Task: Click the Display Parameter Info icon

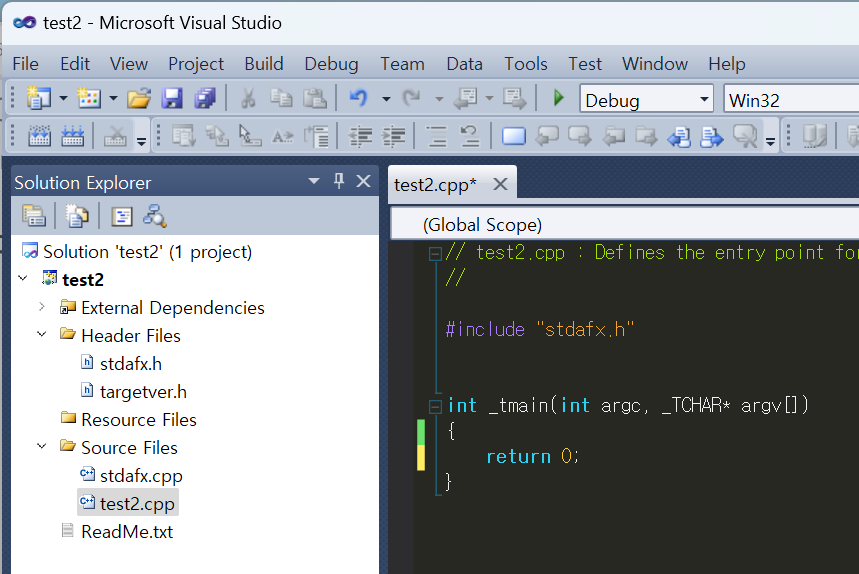Action: point(217,136)
